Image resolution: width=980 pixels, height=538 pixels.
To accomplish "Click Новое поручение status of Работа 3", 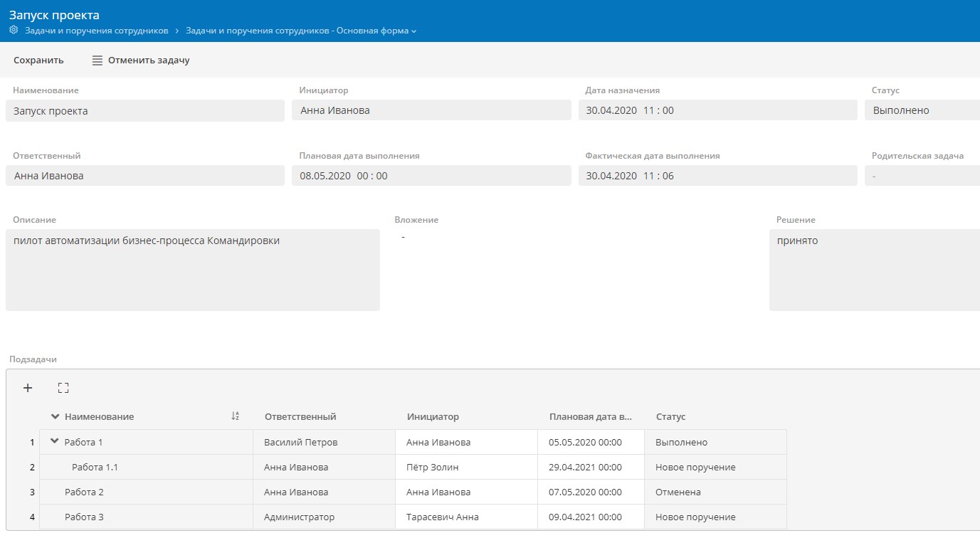I will pyautogui.click(x=715, y=517).
